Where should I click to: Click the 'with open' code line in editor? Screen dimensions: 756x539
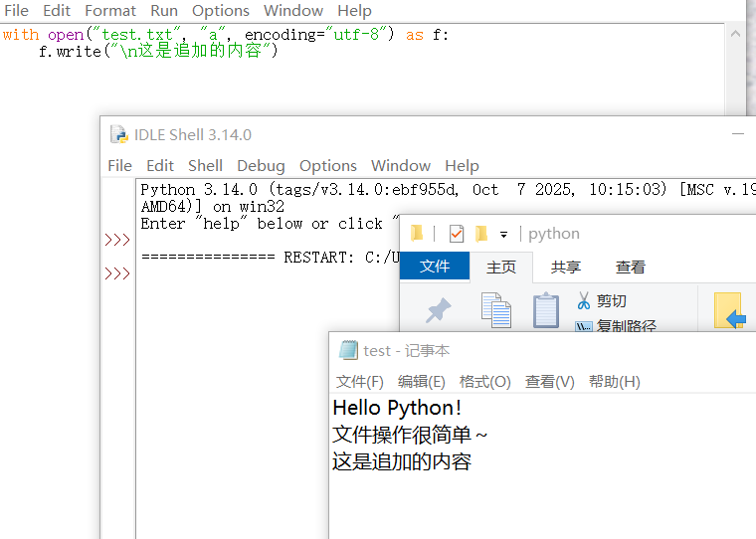[x=225, y=34]
